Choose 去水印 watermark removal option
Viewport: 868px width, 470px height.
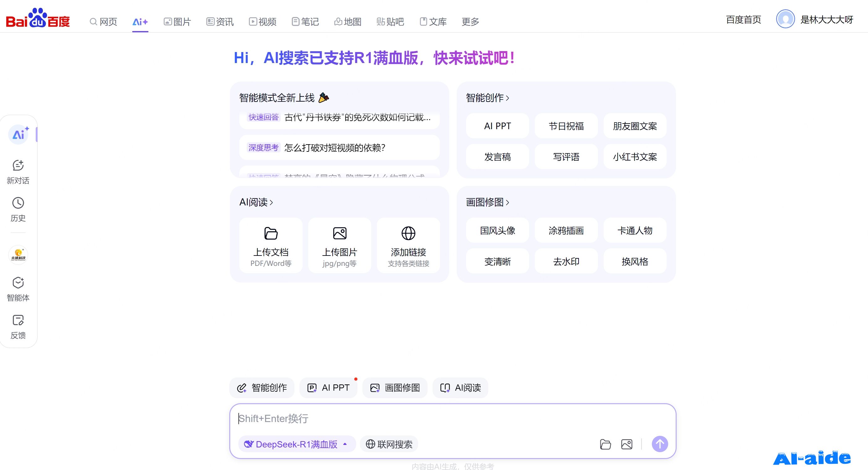pos(566,261)
